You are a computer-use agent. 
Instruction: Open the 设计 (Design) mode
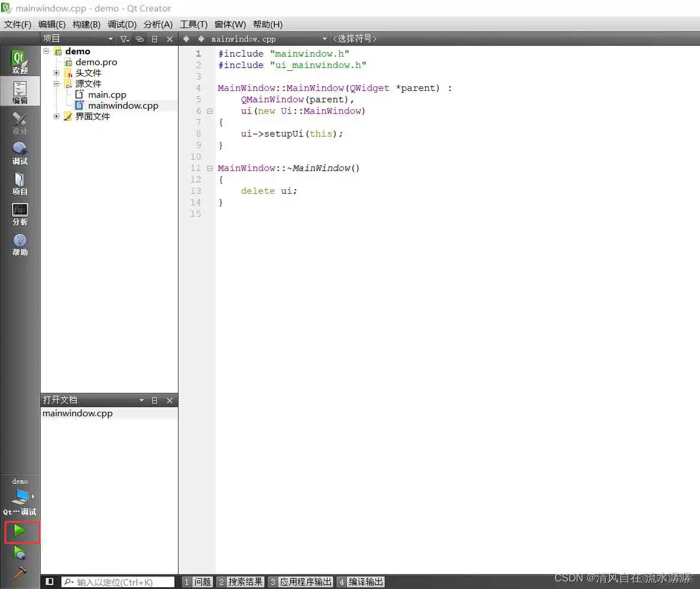[20, 122]
